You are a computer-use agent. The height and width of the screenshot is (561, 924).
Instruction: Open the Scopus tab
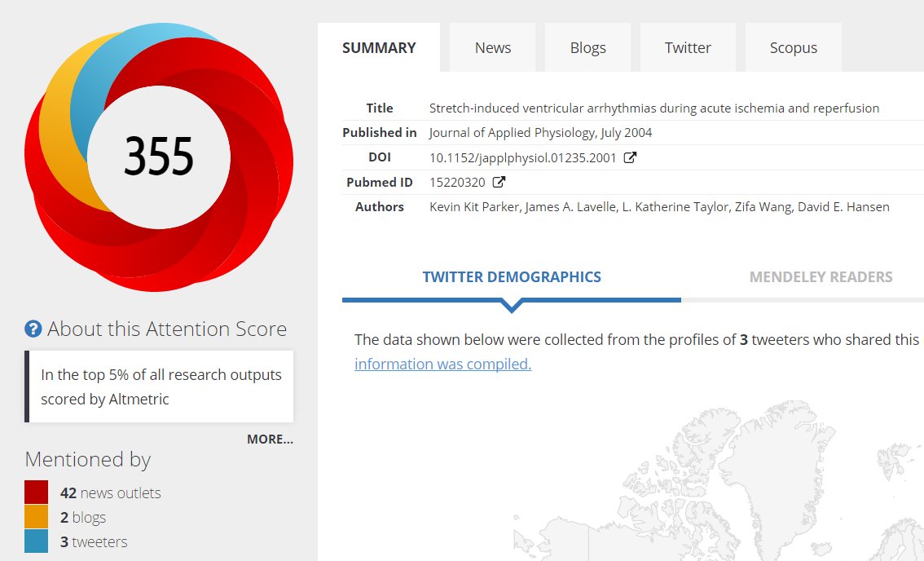coord(793,48)
